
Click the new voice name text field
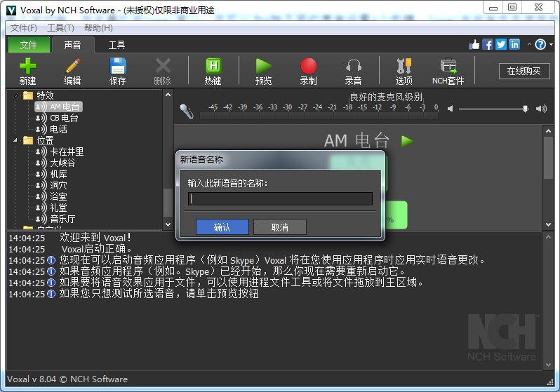point(280,198)
